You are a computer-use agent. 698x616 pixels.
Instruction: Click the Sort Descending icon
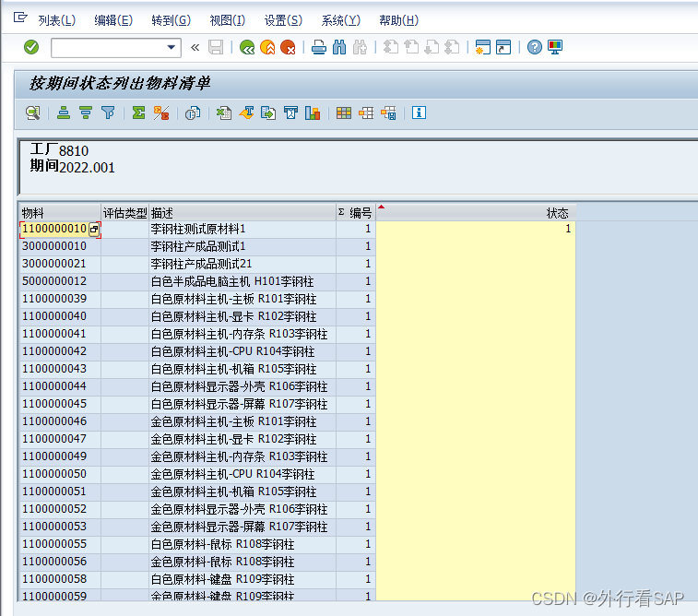coord(86,113)
